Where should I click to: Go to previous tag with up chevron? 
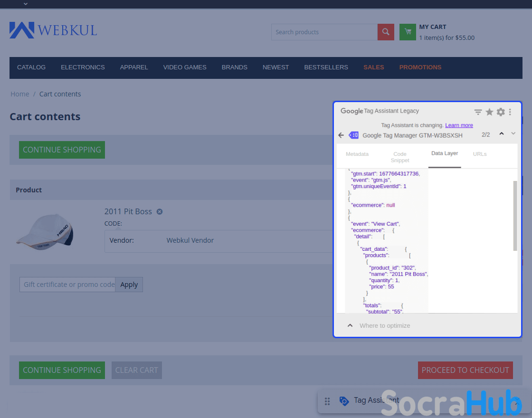click(x=502, y=133)
